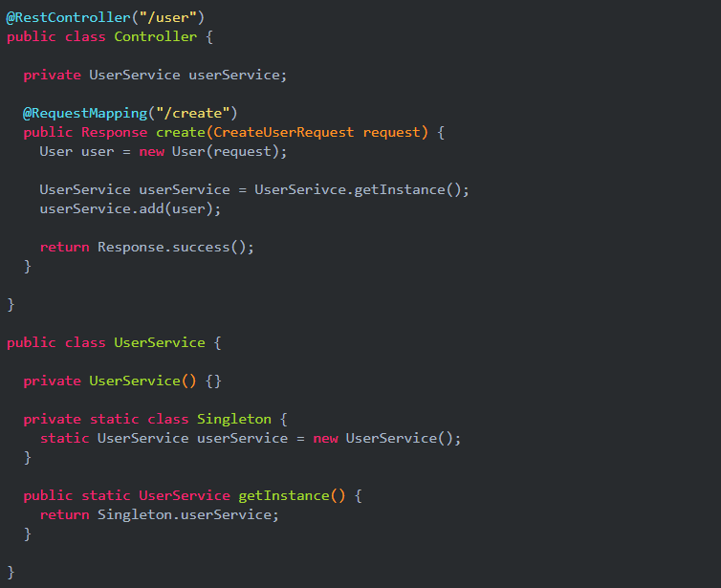721x588 pixels.
Task: Click the @RestController annotation text
Action: [69, 17]
